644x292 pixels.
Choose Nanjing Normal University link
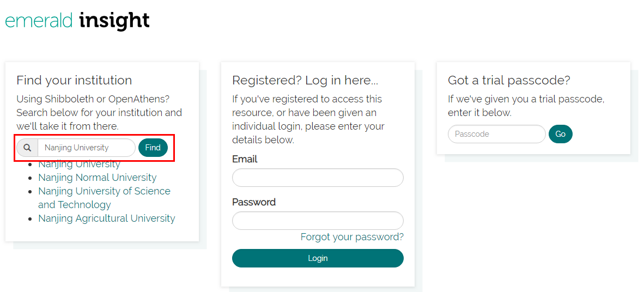[x=97, y=178]
